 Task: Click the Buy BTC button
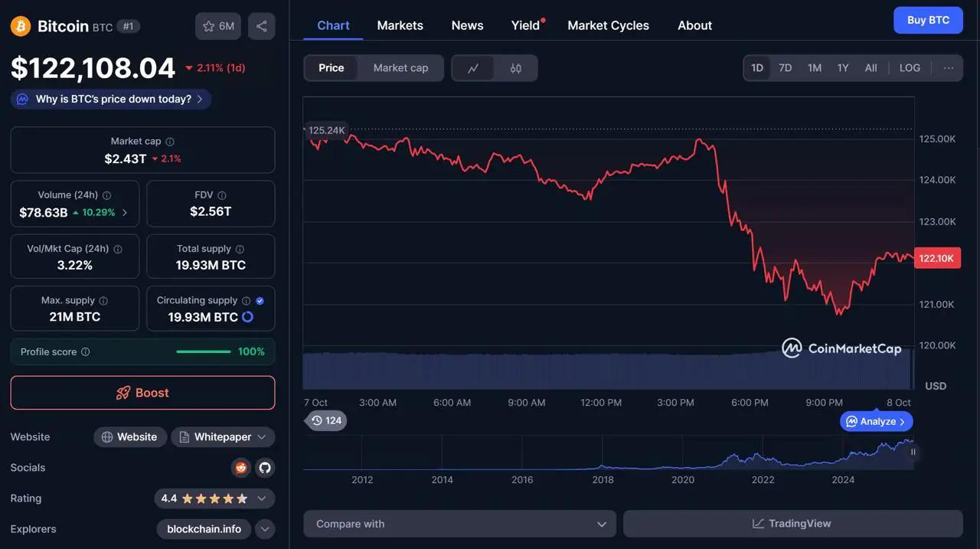tap(928, 21)
